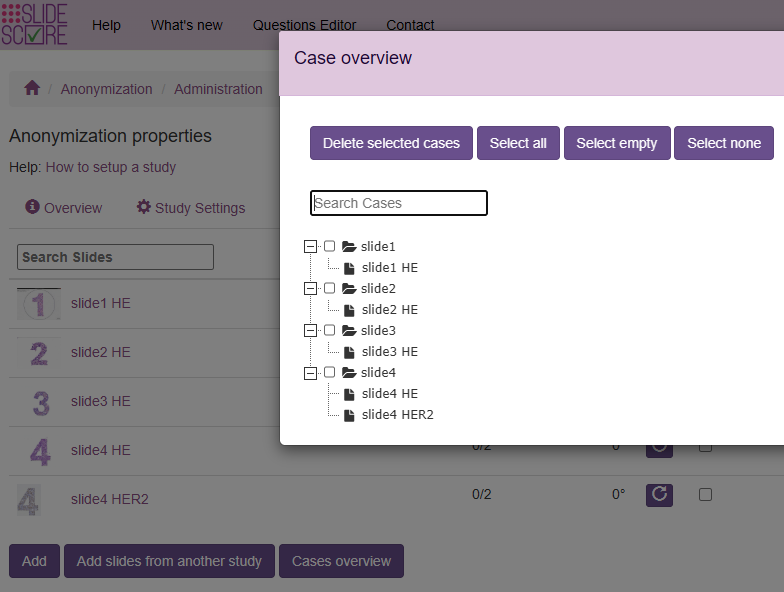The image size is (784, 592).
Task: Open the slide3 HE thumbnail image
Action: (39, 402)
